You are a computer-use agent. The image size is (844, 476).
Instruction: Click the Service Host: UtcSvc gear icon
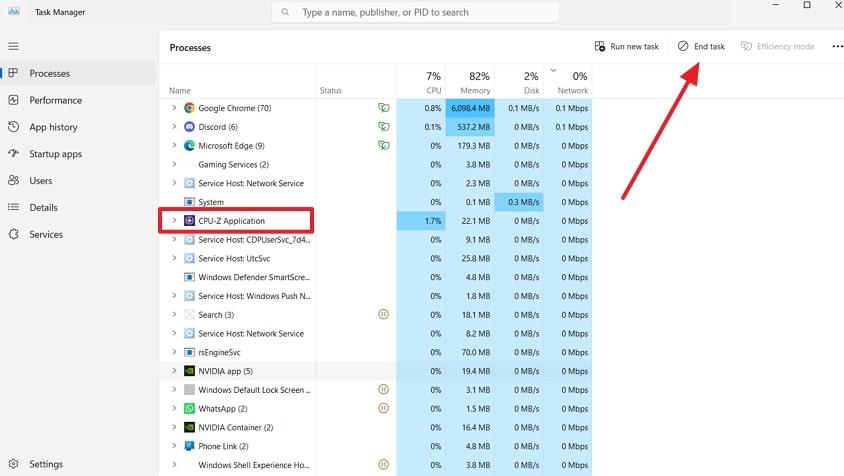(x=189, y=258)
